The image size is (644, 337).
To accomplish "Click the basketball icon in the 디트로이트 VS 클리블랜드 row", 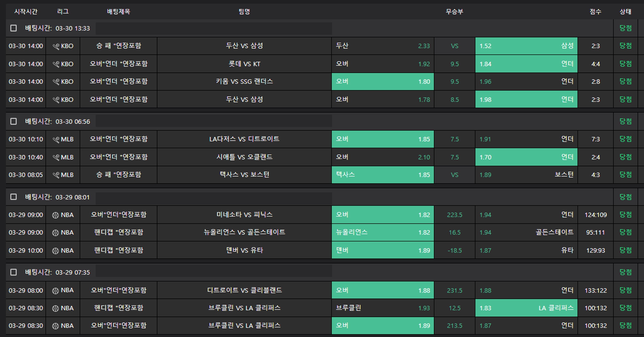I will [x=55, y=291].
